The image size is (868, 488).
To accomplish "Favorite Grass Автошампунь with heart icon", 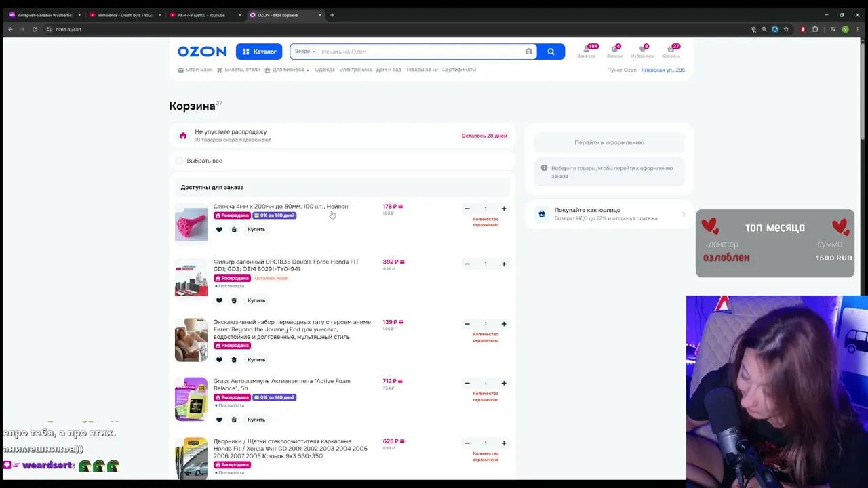I will point(219,420).
